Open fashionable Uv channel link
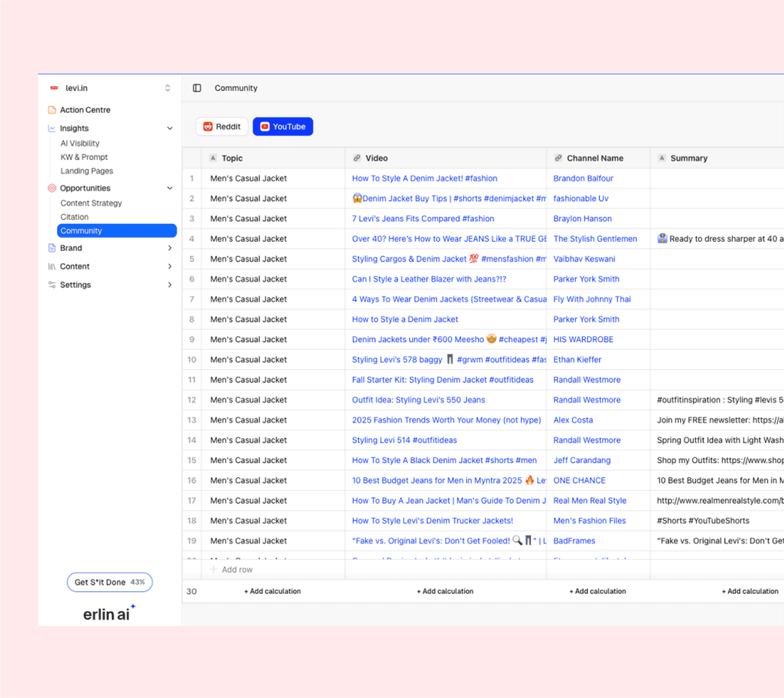 pos(581,199)
